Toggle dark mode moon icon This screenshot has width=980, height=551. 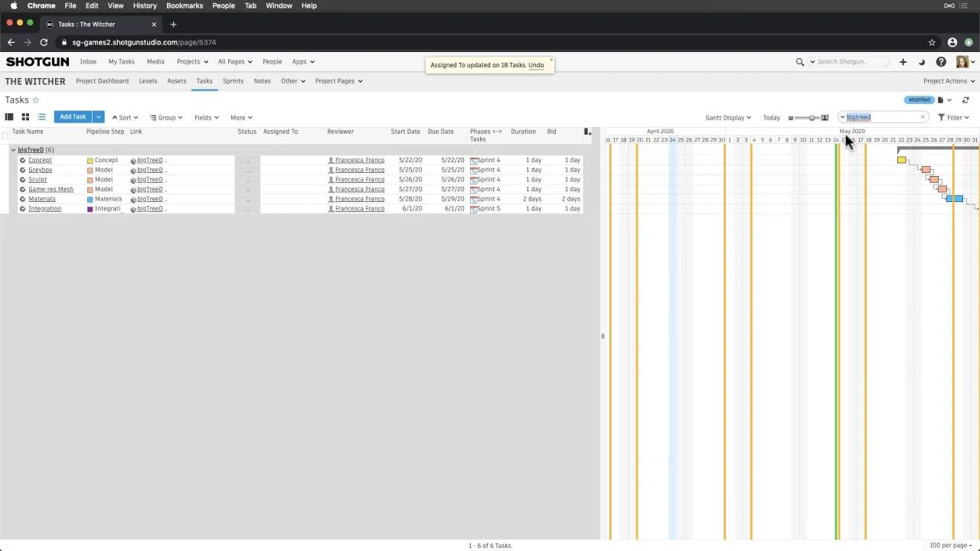(922, 62)
